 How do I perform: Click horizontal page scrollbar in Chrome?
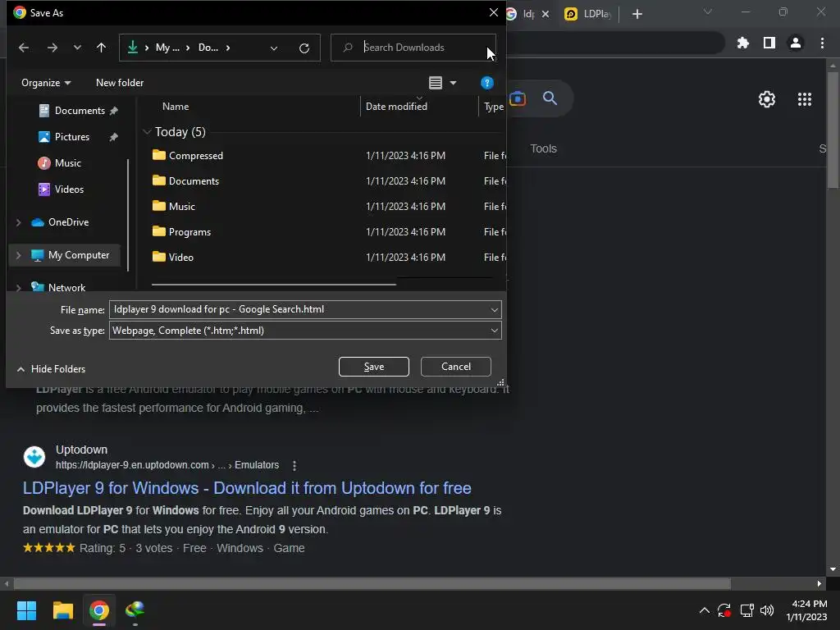(372, 583)
